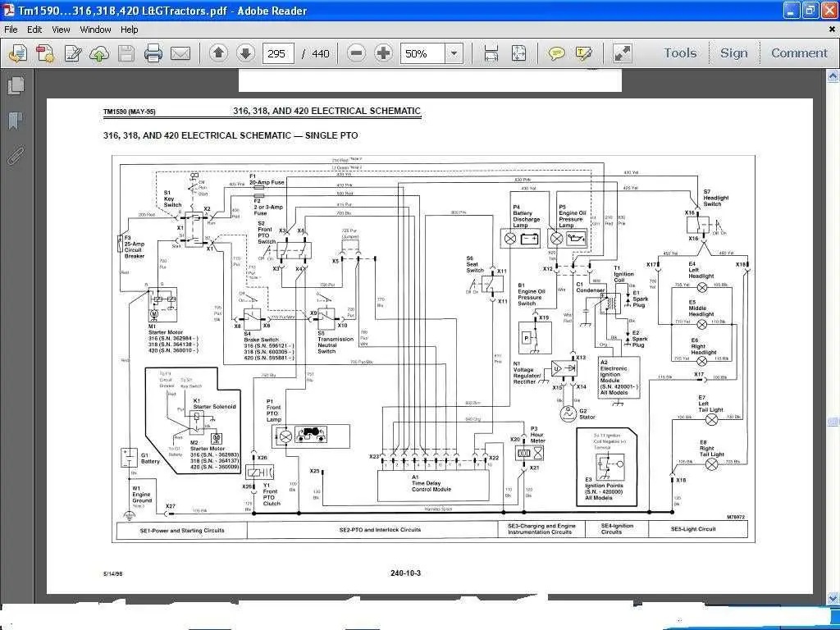This screenshot has width=840, height=630.
Task: Zoom out with the minus button
Action: click(x=356, y=53)
